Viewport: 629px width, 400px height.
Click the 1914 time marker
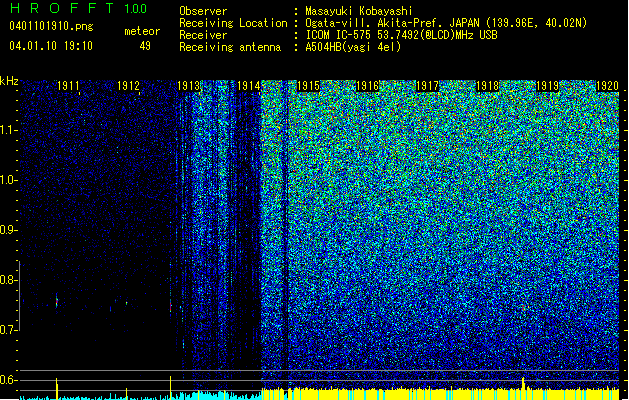(248, 86)
